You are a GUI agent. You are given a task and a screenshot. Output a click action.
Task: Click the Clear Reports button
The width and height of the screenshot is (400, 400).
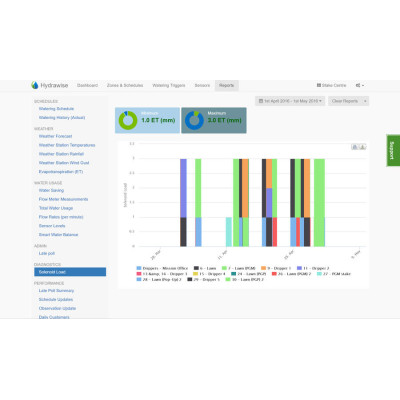click(345, 101)
